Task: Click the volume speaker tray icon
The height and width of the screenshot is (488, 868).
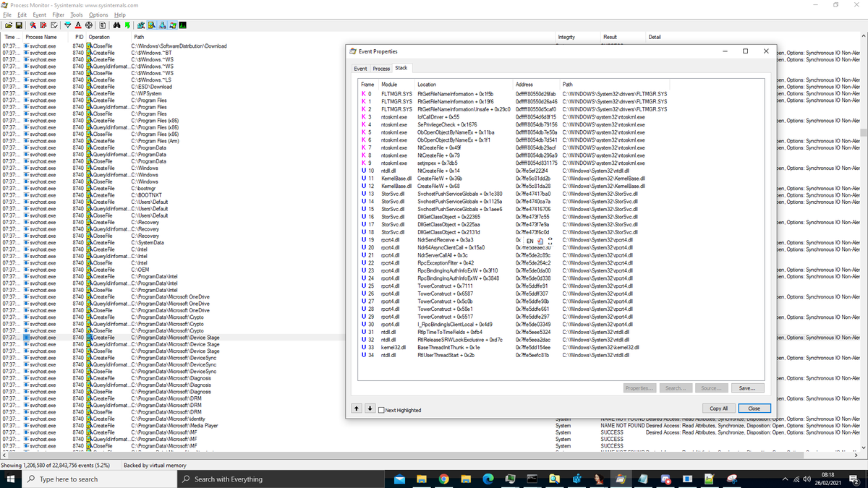Action: point(808,479)
